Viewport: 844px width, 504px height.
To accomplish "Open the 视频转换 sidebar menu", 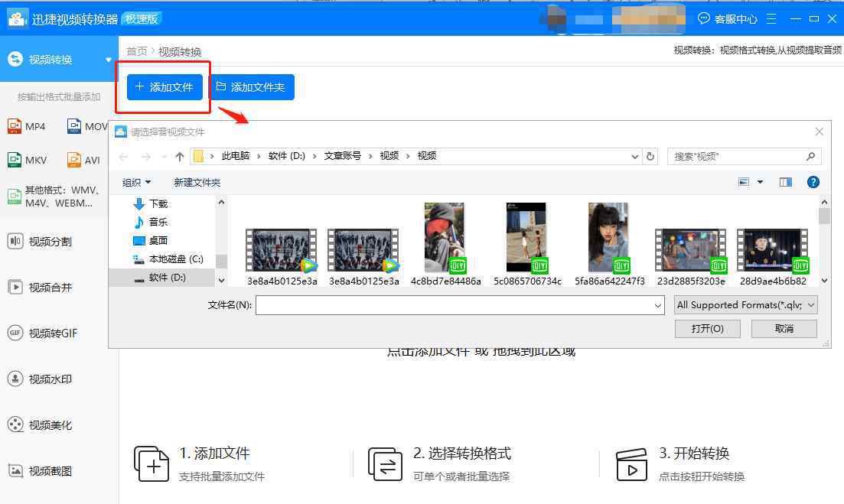I will pos(59,59).
